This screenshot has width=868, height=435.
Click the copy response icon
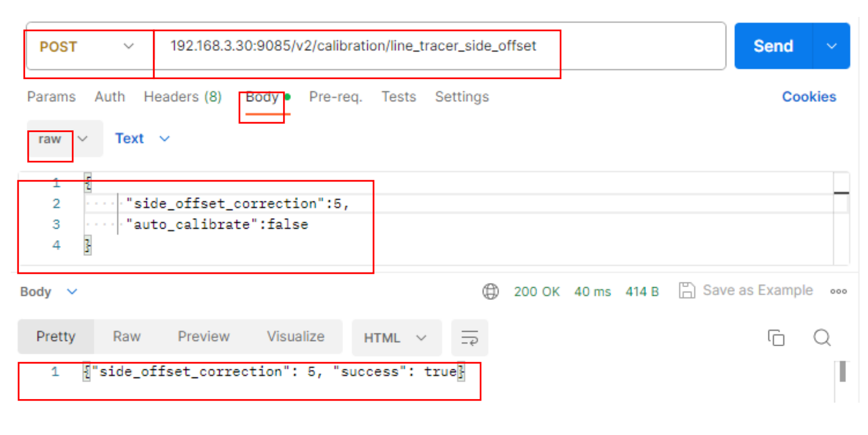(x=776, y=338)
